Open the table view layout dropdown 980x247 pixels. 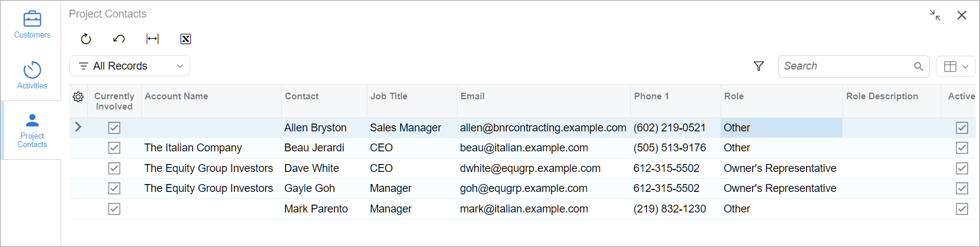[x=956, y=67]
